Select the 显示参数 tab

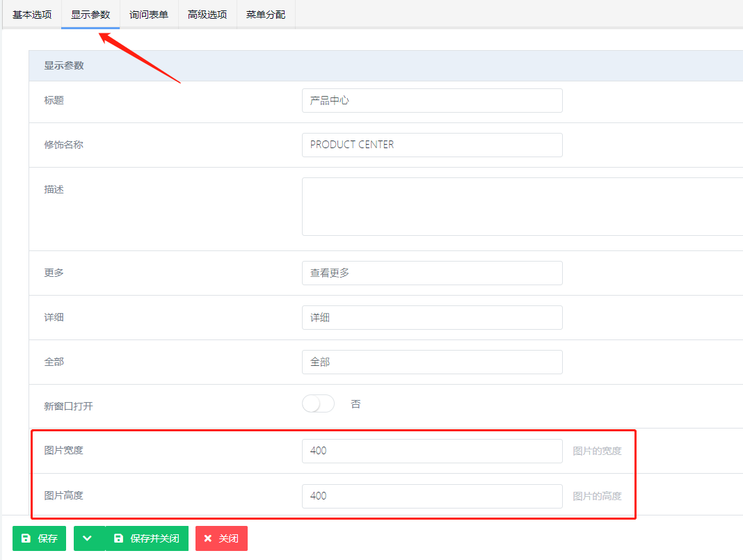pyautogui.click(x=90, y=15)
